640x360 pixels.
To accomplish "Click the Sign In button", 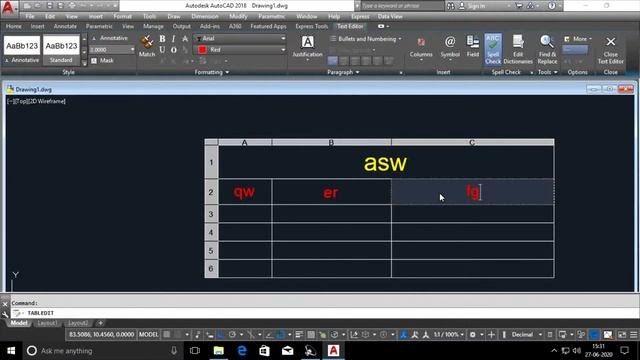I will point(473,6).
